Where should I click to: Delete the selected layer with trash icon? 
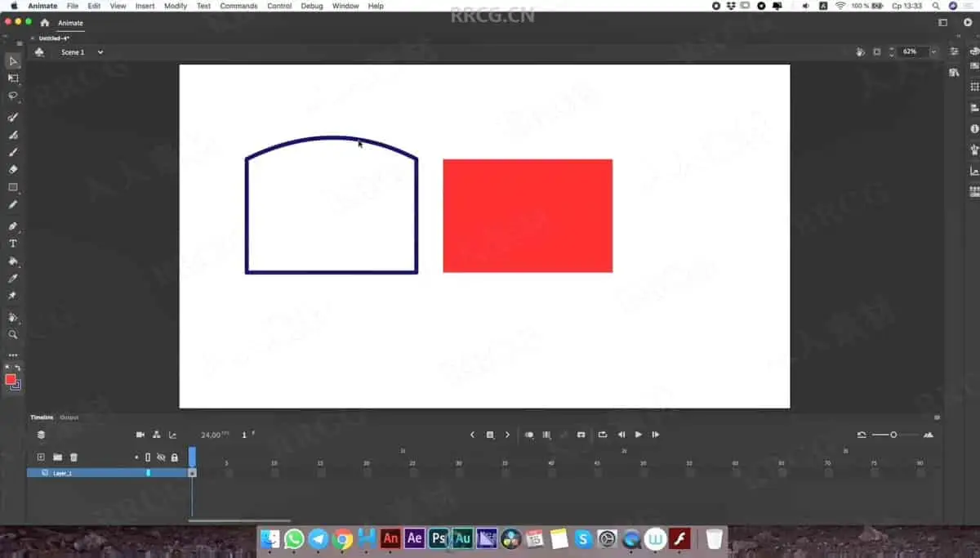coord(73,457)
